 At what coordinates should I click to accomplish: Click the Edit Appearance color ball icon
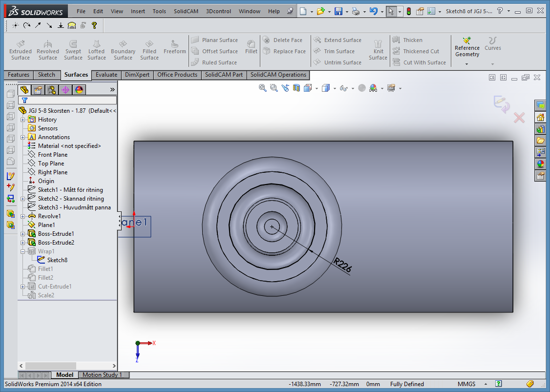[373, 88]
